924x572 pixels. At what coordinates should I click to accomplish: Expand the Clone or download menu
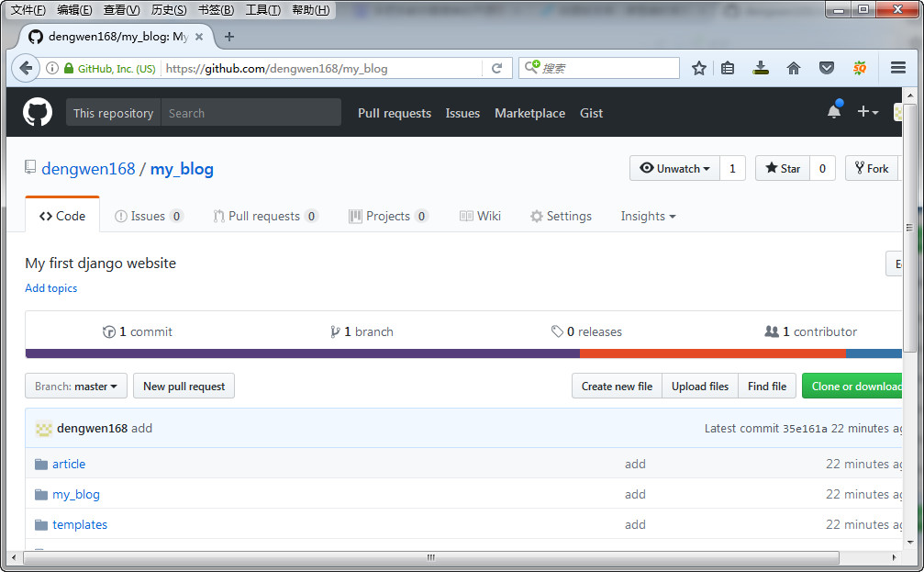point(852,387)
